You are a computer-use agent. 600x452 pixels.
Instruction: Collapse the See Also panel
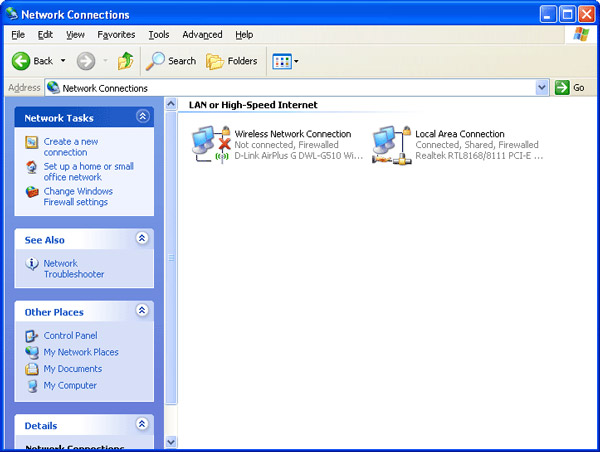pos(142,239)
